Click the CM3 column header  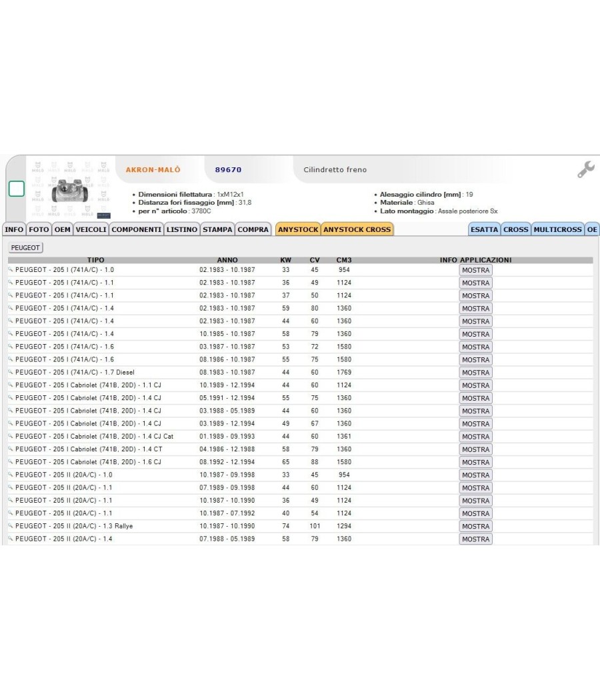(344, 260)
